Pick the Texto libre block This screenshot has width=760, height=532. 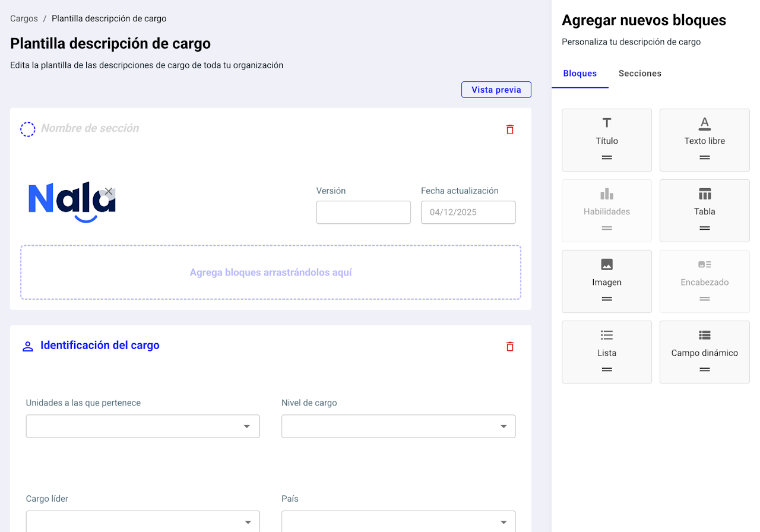pos(704,140)
